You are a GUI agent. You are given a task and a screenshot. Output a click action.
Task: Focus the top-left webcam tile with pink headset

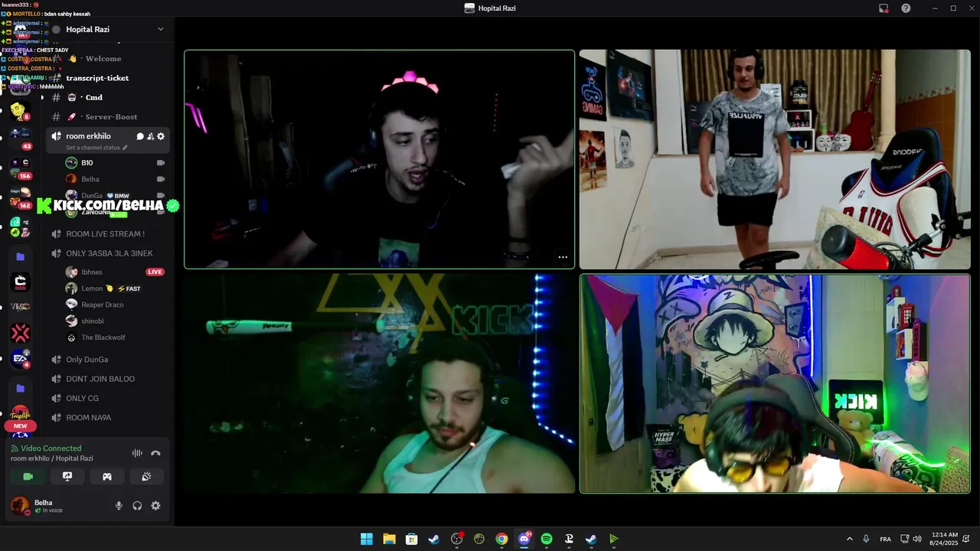coord(379,159)
